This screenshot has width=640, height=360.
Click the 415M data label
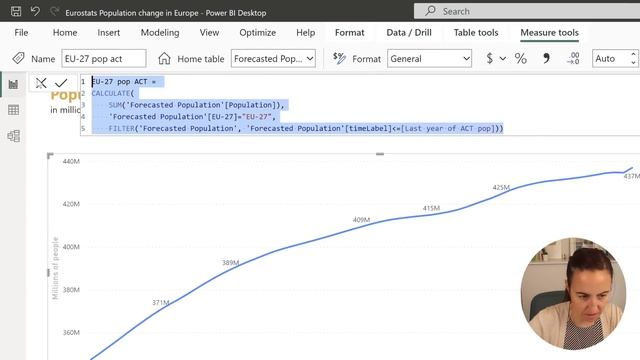(431, 208)
